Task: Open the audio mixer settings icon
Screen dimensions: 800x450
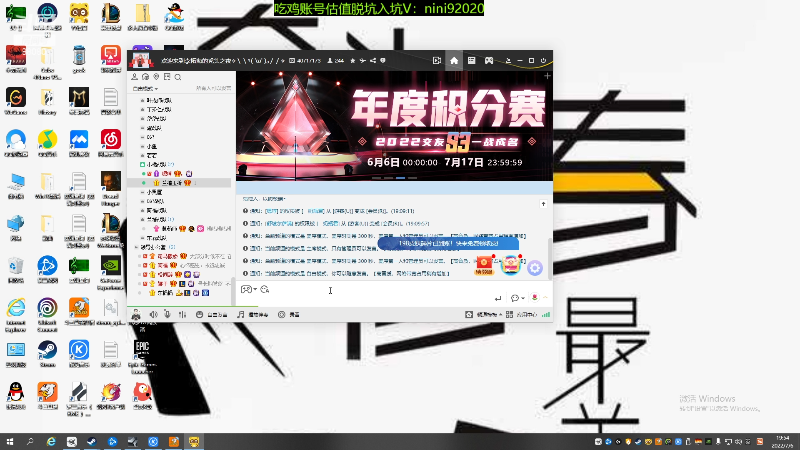Action: [182, 314]
